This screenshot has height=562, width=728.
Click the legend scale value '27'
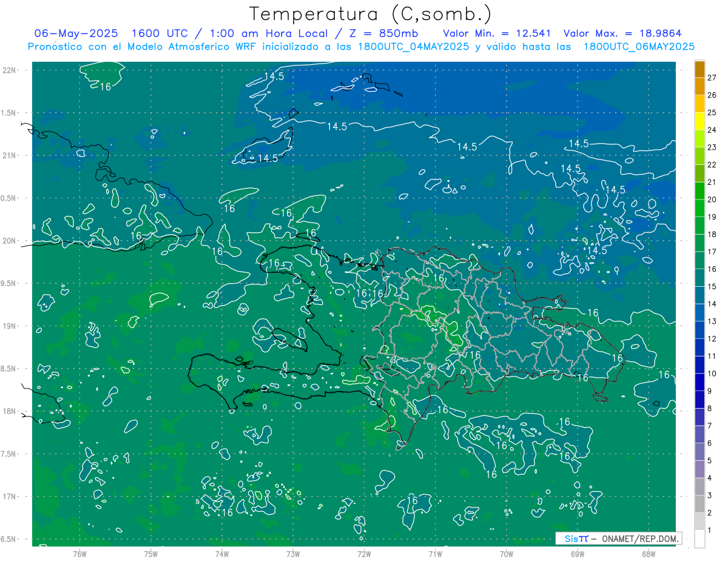coord(712,78)
